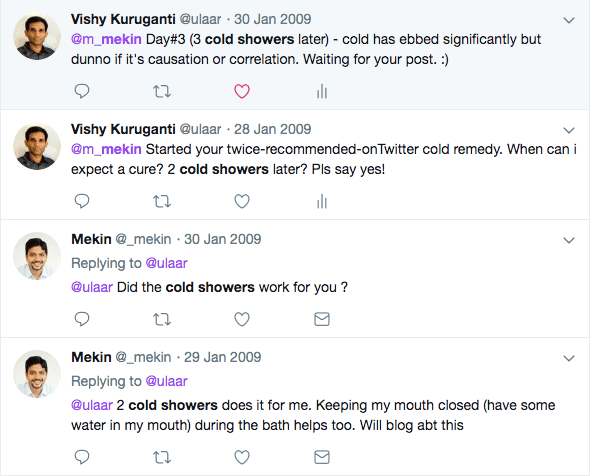The image size is (590, 476).
Task: Expand options menu on the 28 Jan tweet
Action: click(x=569, y=130)
